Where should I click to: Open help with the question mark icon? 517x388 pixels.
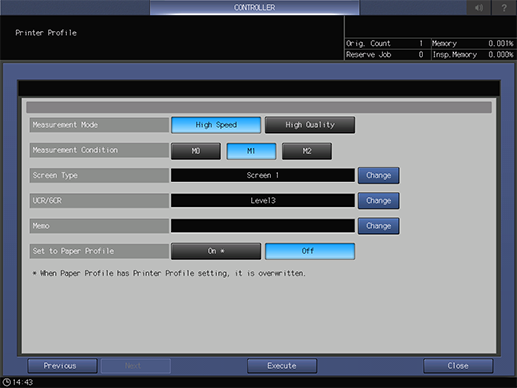(x=504, y=7)
